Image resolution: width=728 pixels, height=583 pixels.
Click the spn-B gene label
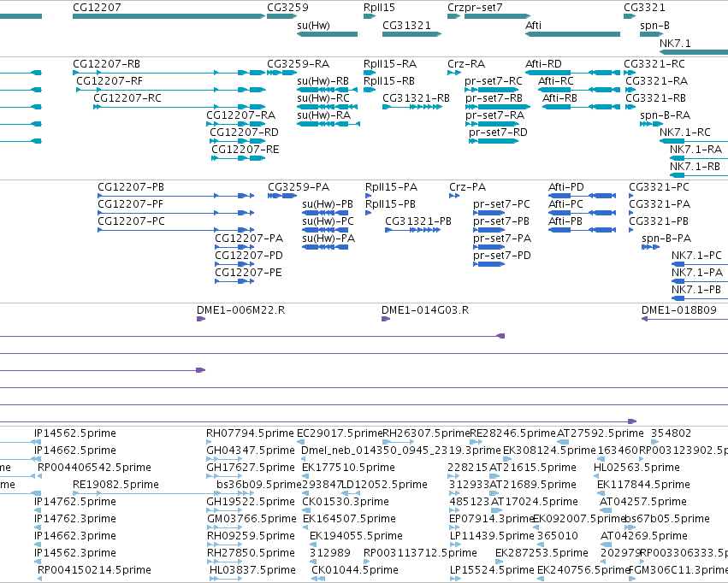(x=654, y=25)
